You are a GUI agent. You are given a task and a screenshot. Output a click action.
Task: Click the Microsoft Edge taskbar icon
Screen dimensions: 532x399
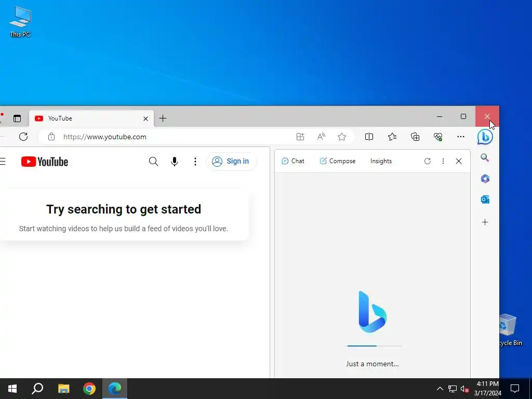point(115,389)
